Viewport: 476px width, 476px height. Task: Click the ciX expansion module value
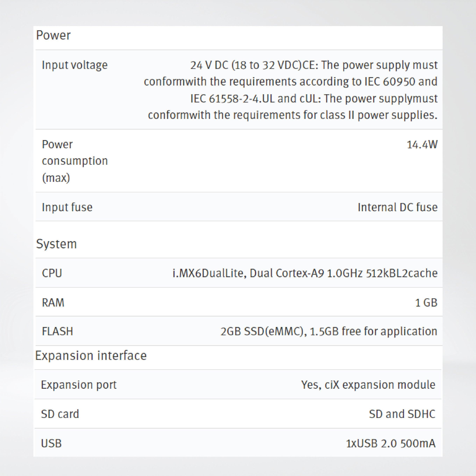pos(368,385)
